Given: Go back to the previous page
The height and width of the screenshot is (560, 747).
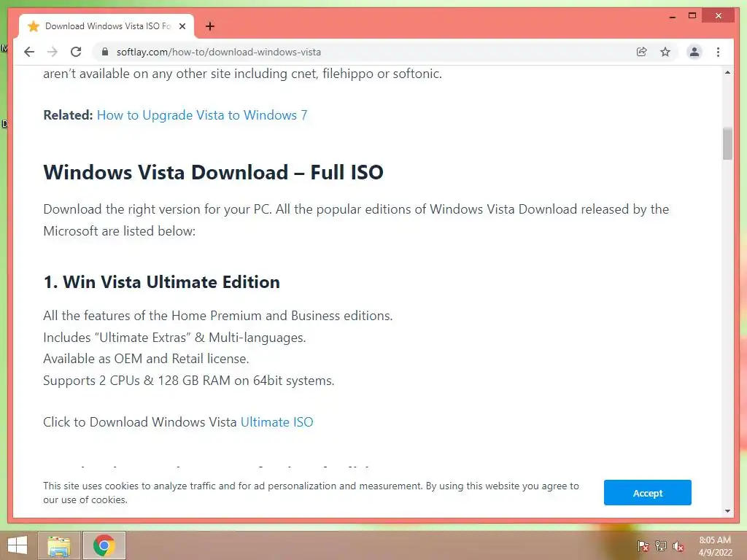Looking at the screenshot, I should [x=29, y=52].
